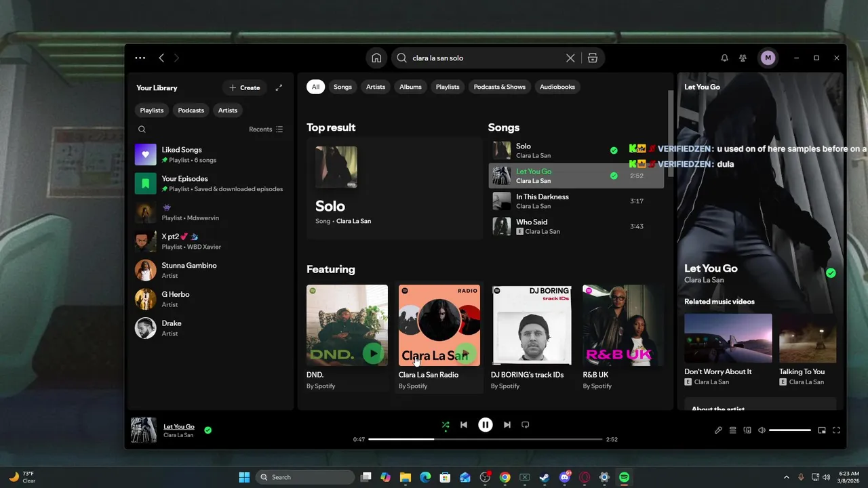The image size is (868, 488).
Task: Open G Herbo artist page
Action: 211,299
